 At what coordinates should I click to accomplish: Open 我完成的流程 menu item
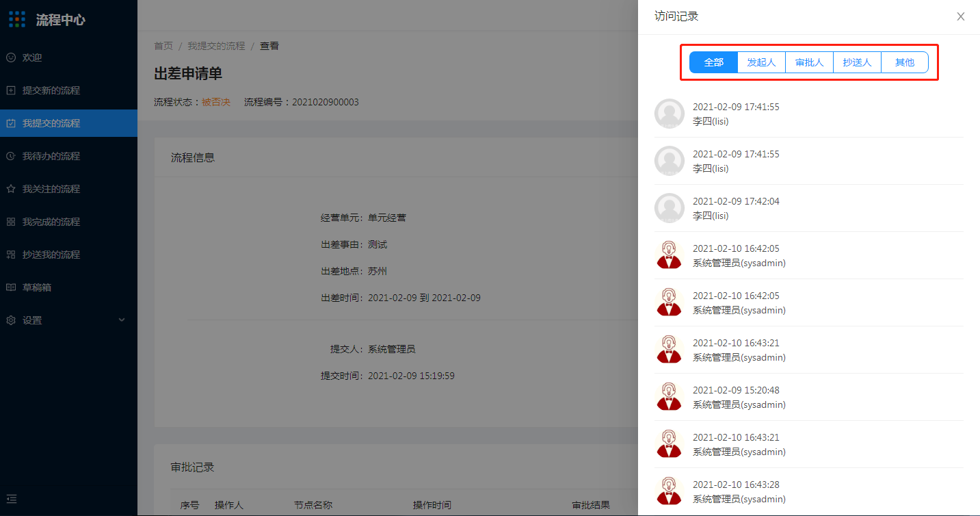pos(68,222)
